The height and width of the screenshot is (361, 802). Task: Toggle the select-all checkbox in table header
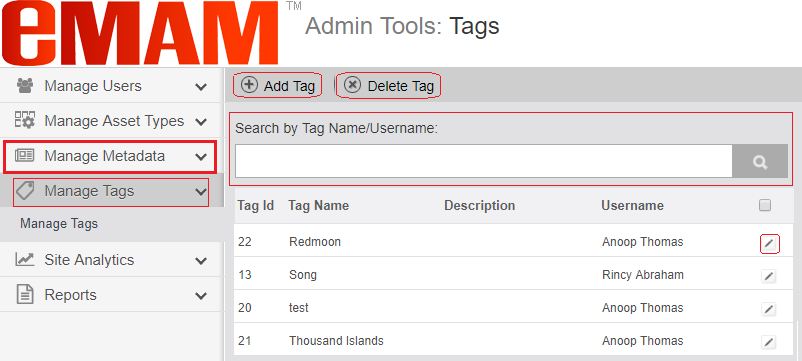click(765, 206)
